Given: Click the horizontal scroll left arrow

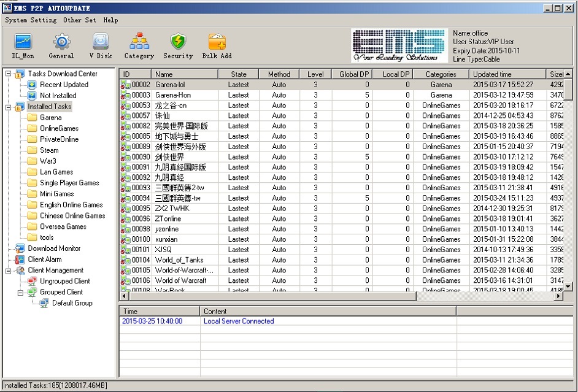Looking at the screenshot, I should (124, 296).
